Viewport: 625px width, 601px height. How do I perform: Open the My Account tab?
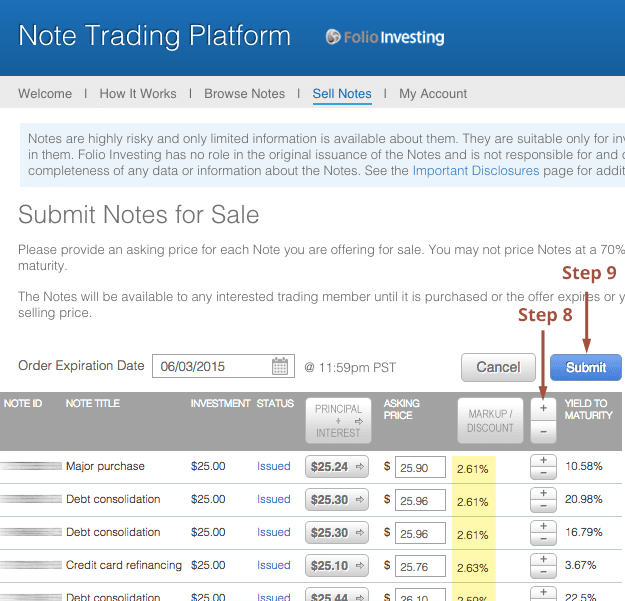tap(433, 94)
